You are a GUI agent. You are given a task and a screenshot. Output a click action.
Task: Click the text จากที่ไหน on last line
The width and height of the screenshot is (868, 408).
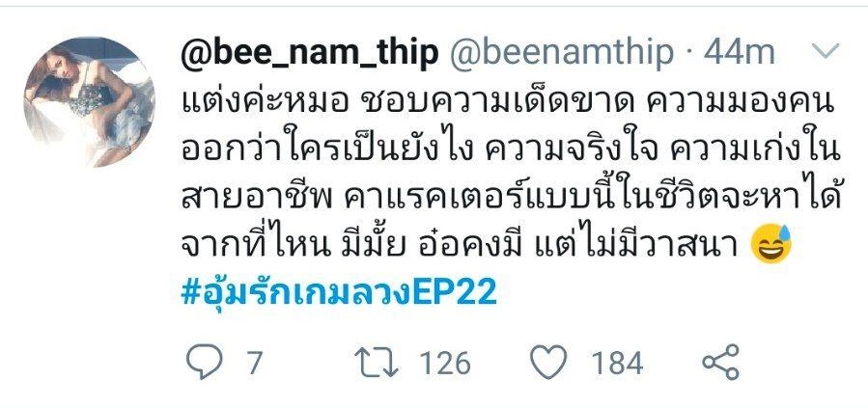(x=252, y=245)
